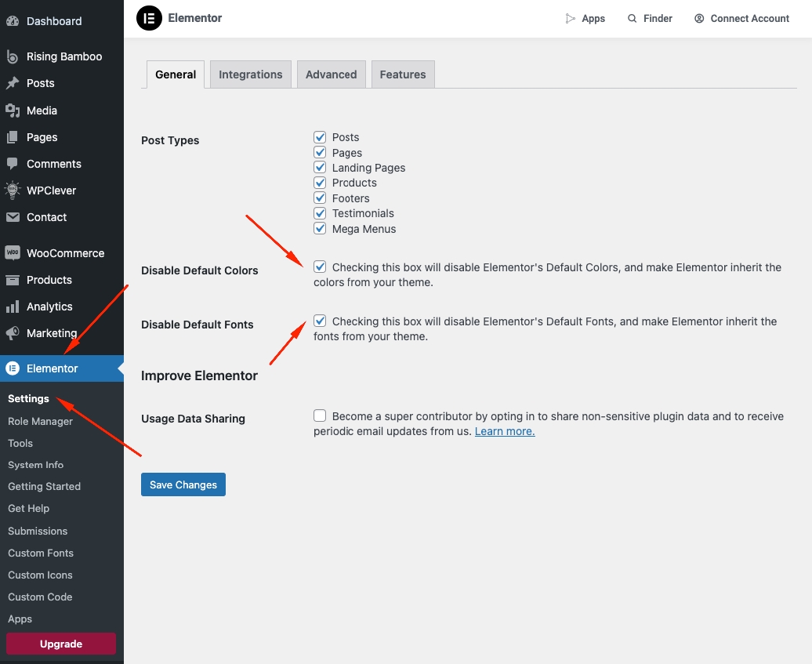Click the Comments bubble icon in sidebar
The image size is (812, 664).
pos(13,164)
